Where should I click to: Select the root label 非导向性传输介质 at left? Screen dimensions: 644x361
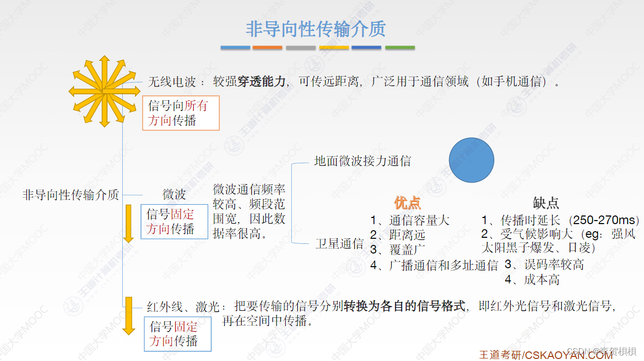click(x=71, y=195)
